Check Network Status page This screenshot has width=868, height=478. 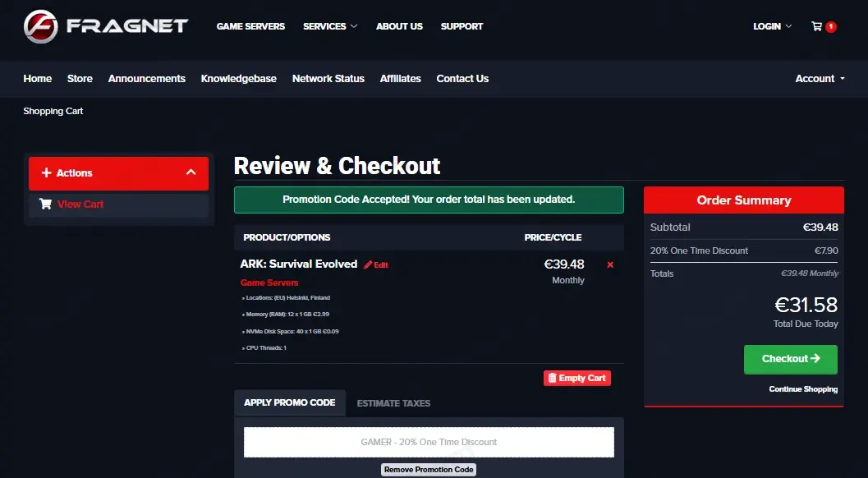coord(328,79)
